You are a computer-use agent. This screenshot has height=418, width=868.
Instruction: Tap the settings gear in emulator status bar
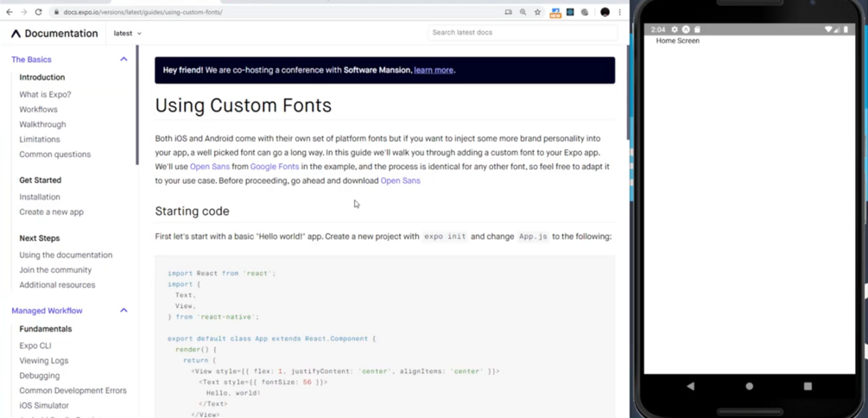[675, 29]
